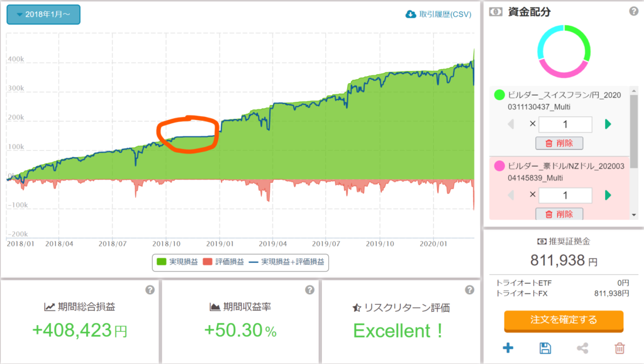The width and height of the screenshot is (644, 364).
Task: Increase quantity for 豪ドル/NZドル builder
Action: point(608,196)
